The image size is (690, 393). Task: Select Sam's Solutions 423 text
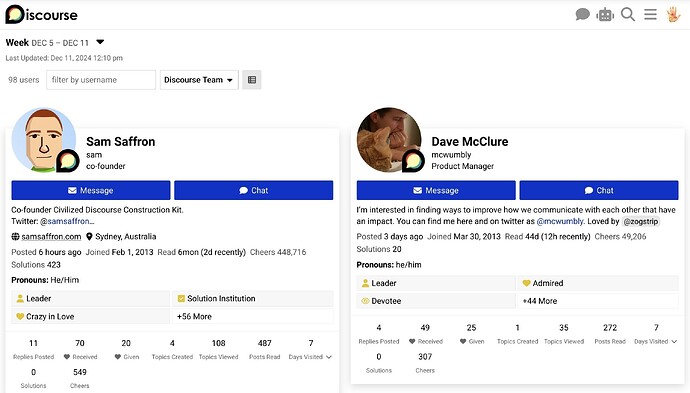tap(36, 264)
